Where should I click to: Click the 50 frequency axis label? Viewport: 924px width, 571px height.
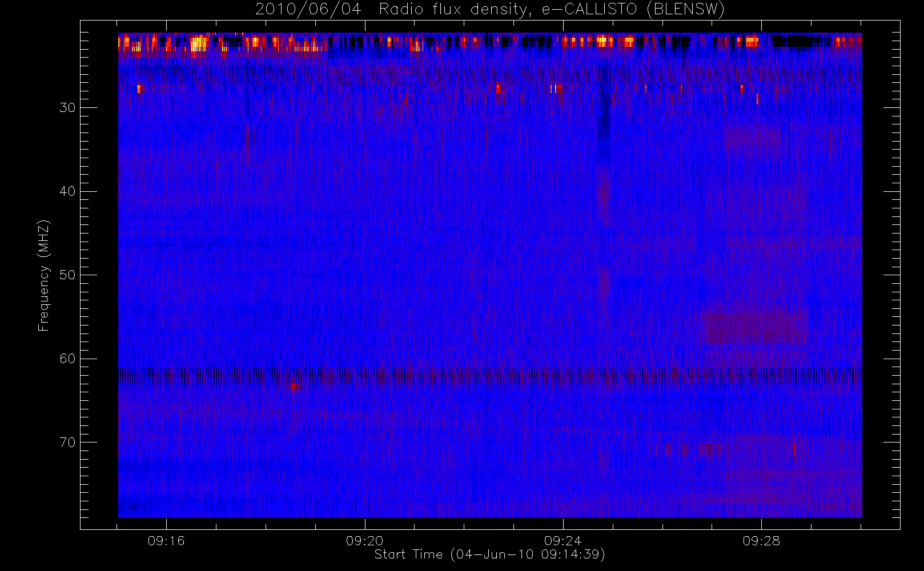(67, 275)
